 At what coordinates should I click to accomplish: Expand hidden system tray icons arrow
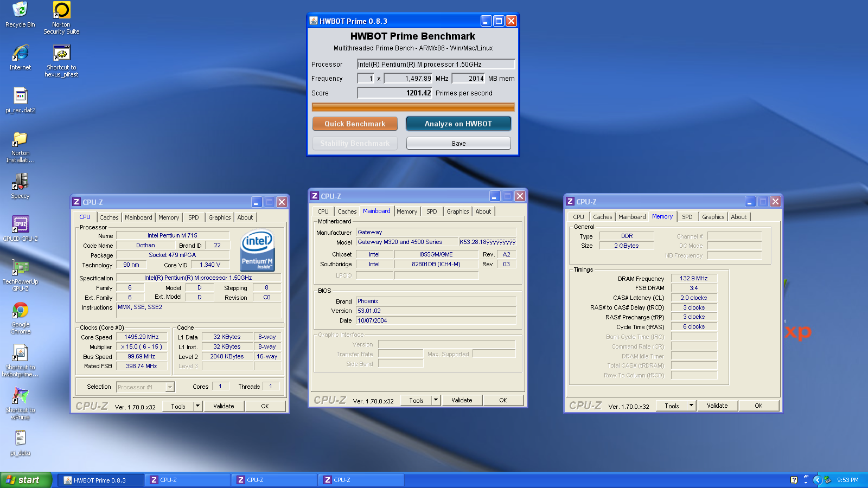pyautogui.click(x=817, y=480)
